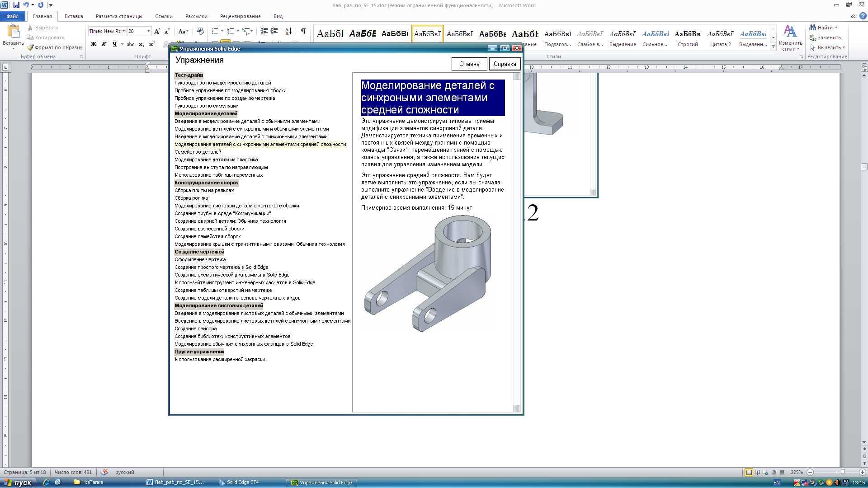Click Заменить in the editing group
868x488 pixels.
click(825, 38)
